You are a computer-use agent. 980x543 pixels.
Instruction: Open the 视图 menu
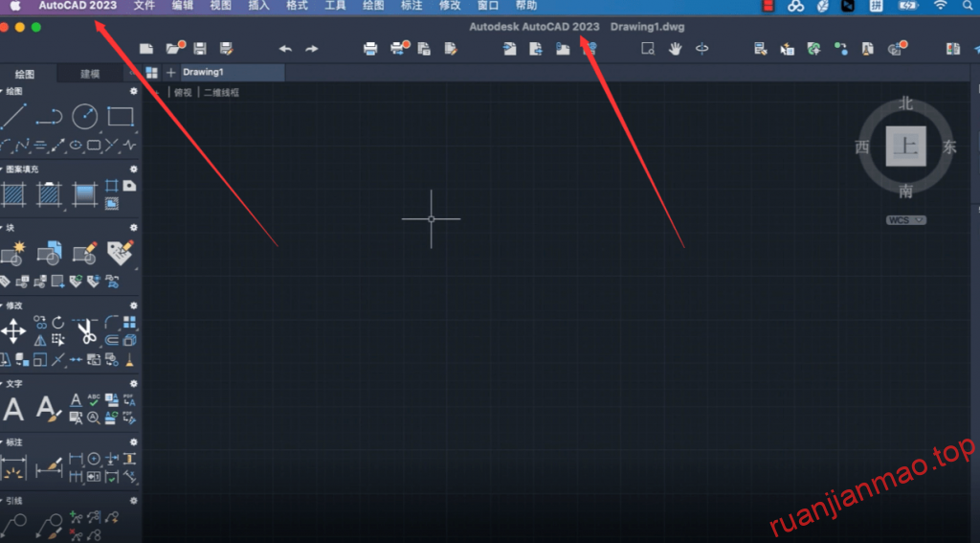click(221, 6)
